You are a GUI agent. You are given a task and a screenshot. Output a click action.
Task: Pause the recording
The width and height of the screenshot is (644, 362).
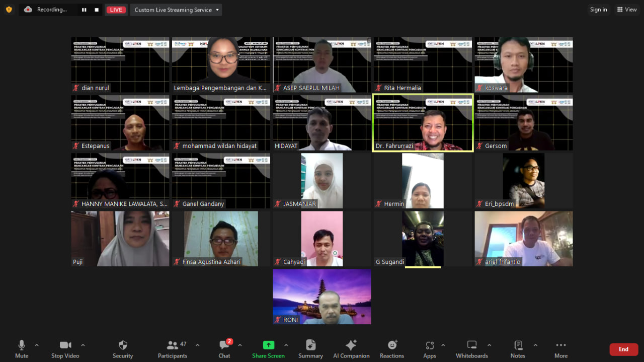point(84,10)
